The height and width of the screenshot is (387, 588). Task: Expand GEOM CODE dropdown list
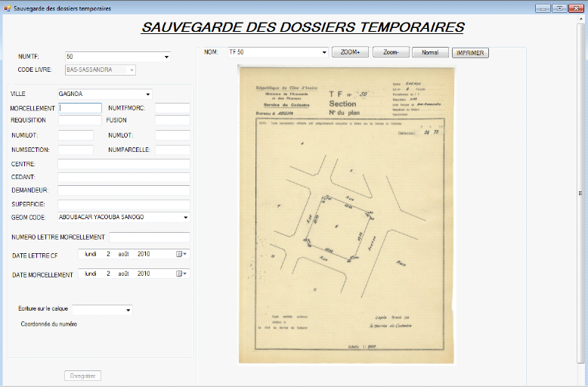185,217
